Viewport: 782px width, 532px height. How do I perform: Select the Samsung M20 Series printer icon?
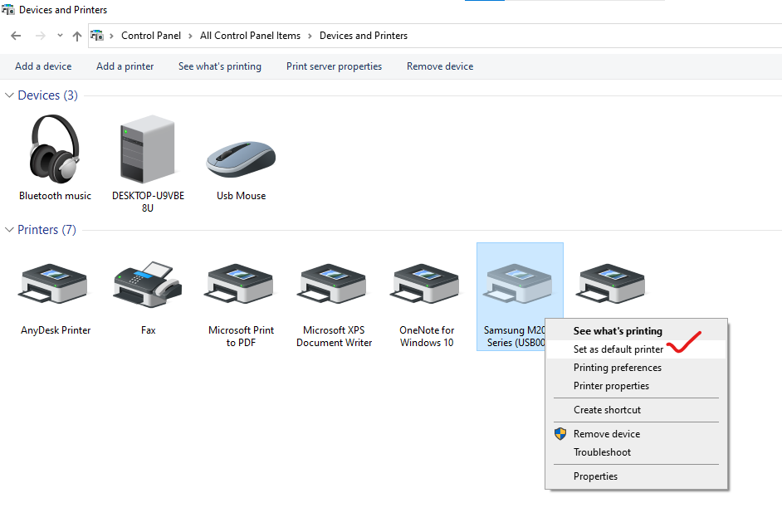pyautogui.click(x=518, y=283)
